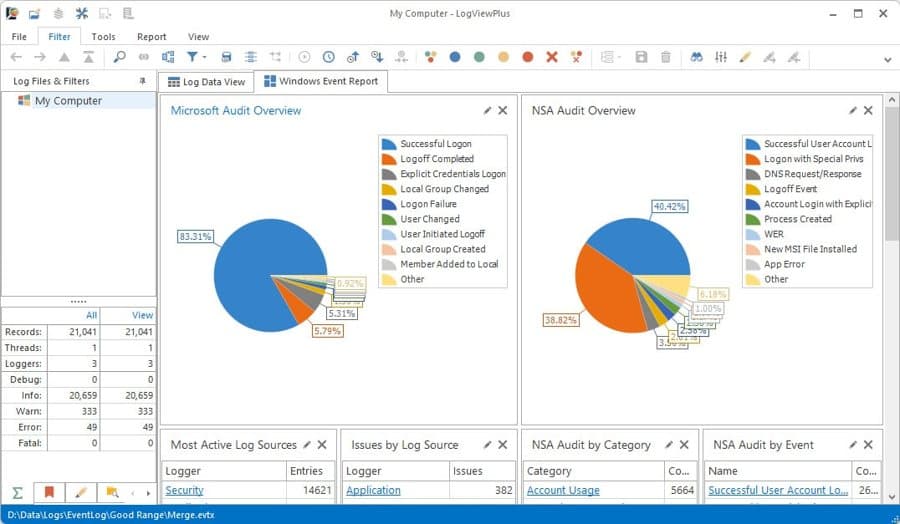The image size is (900, 524).
Task: Edit the NSA Audit Overview panel
Action: 853,110
